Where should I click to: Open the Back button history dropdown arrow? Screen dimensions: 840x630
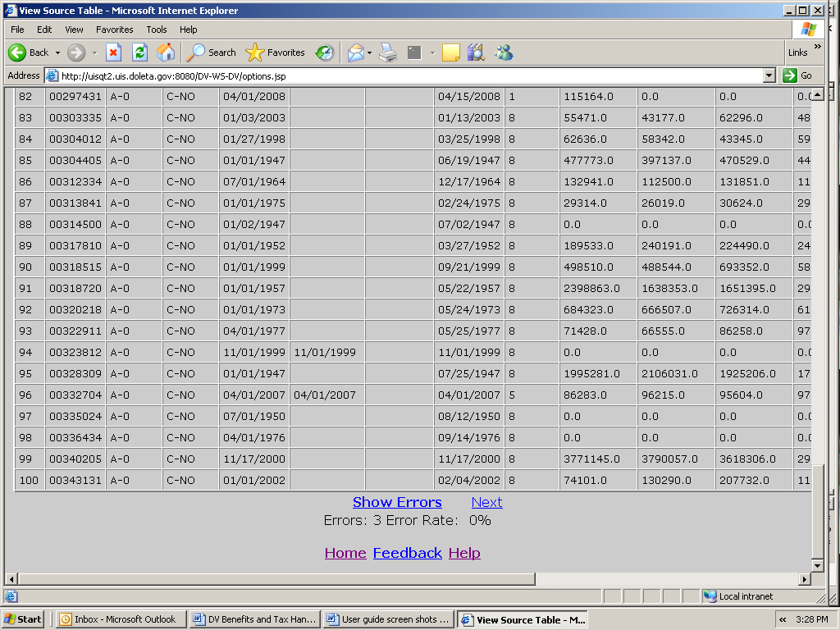[57, 52]
